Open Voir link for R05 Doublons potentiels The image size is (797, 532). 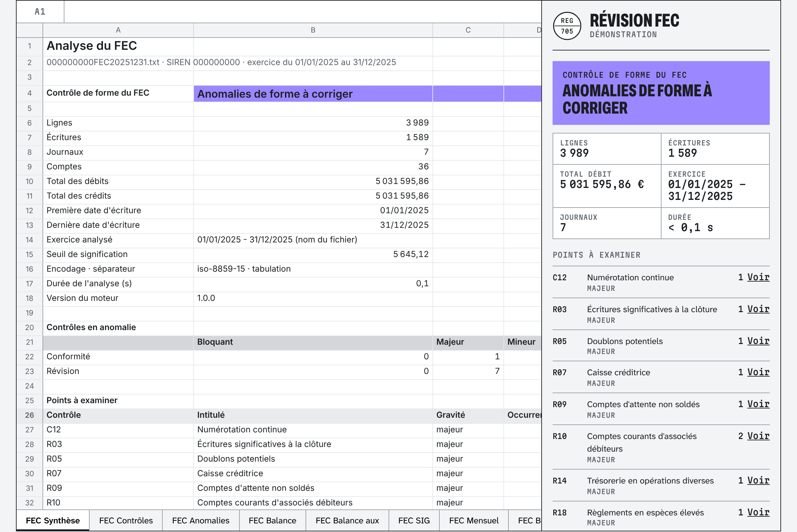[758, 341]
